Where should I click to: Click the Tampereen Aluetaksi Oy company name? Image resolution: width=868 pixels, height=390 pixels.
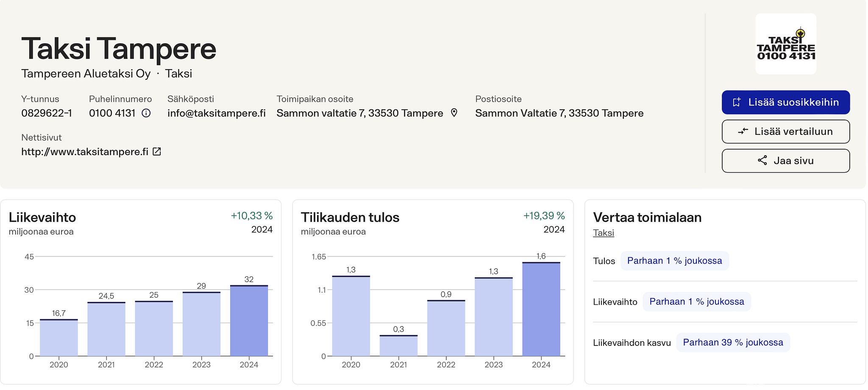(86, 74)
